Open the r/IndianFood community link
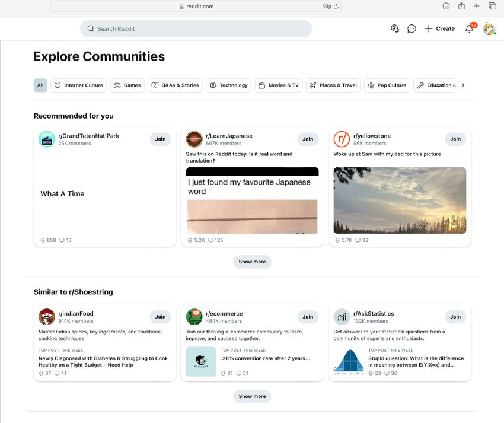 [76, 314]
